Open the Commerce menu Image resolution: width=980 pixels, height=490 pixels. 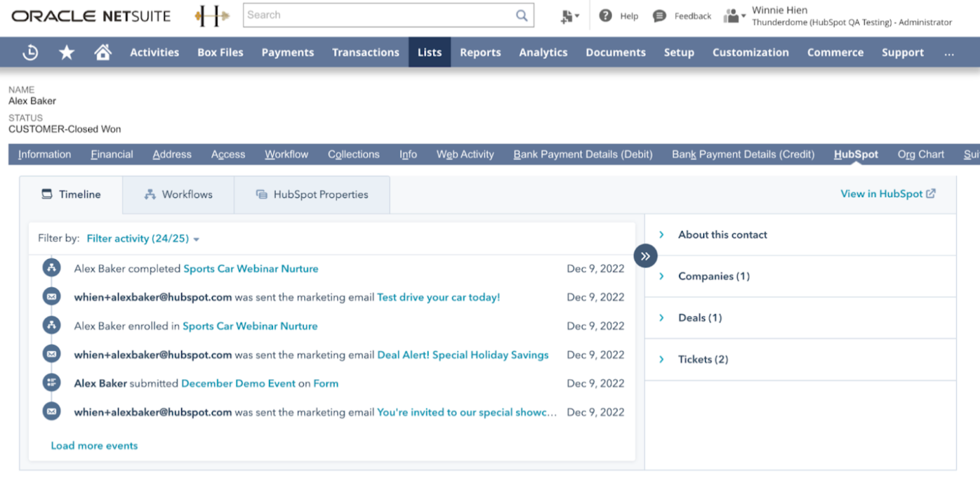[835, 53]
